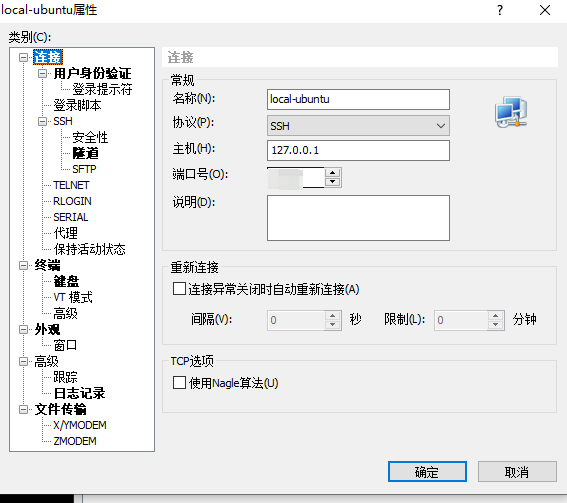Screen dimensions: 567x503
Task: Increase the 间隔 seconds spinner
Action: point(332,315)
